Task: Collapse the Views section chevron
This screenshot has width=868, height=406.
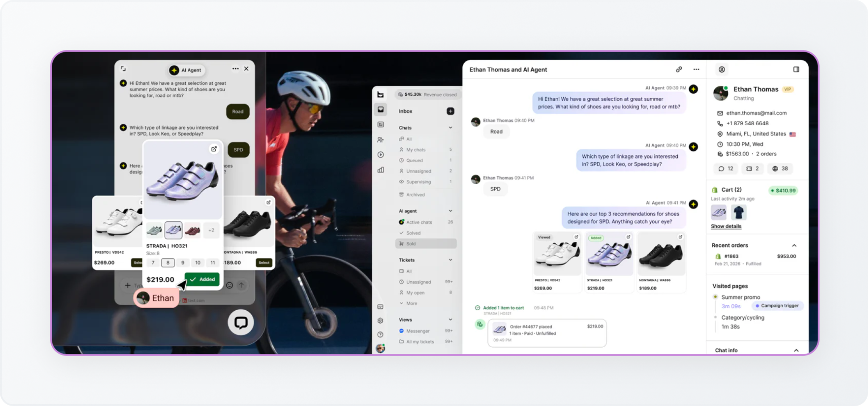Action: point(450,320)
